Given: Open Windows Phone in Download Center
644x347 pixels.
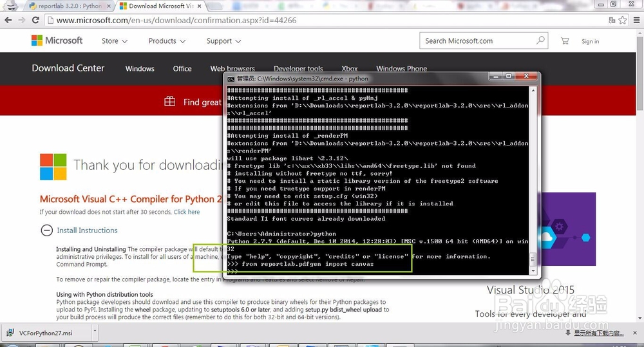Looking at the screenshot, I should tap(401, 69).
